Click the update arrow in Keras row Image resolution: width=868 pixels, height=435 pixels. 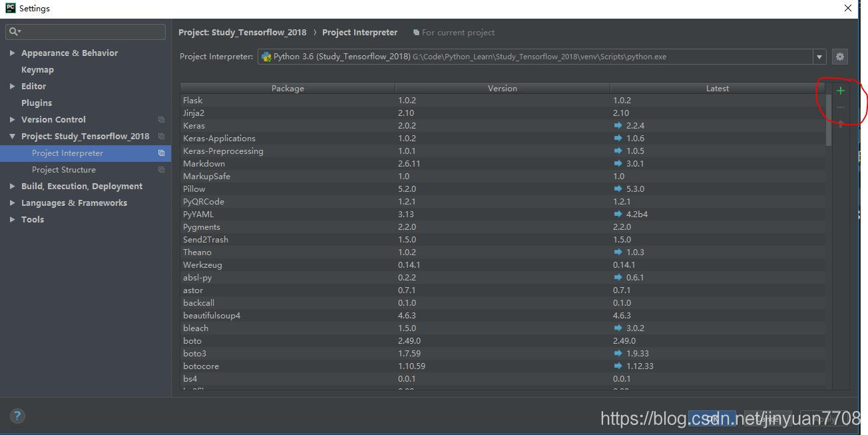(x=618, y=125)
